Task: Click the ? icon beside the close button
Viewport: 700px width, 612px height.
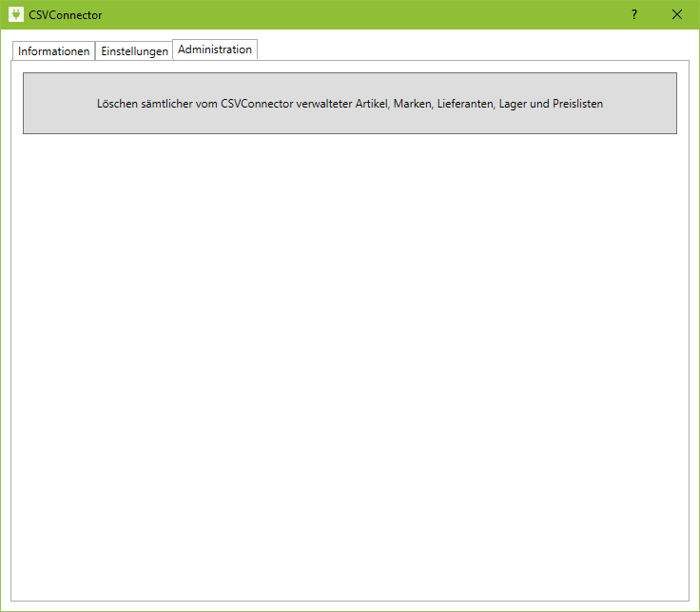Action: coord(634,15)
